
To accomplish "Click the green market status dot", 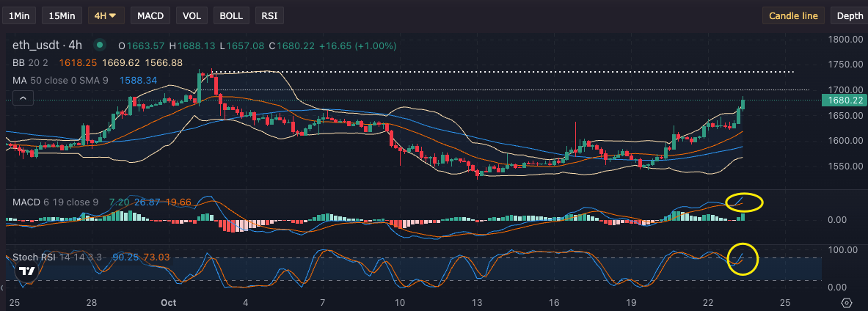I will click(x=100, y=45).
